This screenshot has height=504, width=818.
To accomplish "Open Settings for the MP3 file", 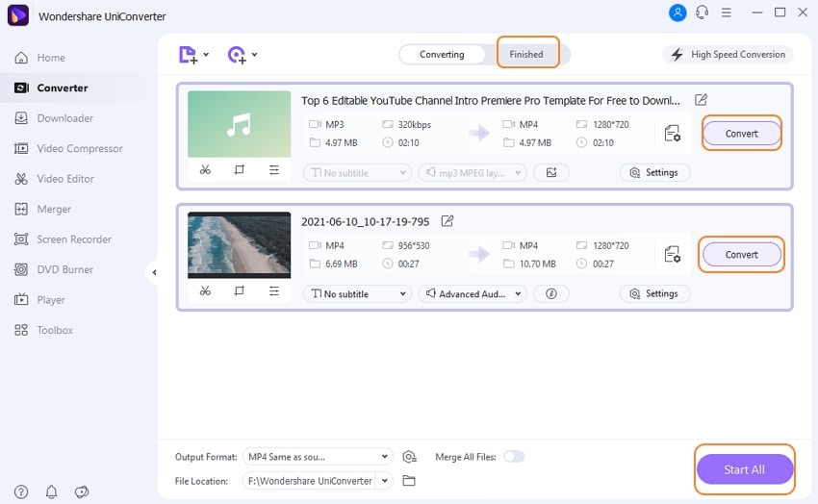I will [x=654, y=172].
